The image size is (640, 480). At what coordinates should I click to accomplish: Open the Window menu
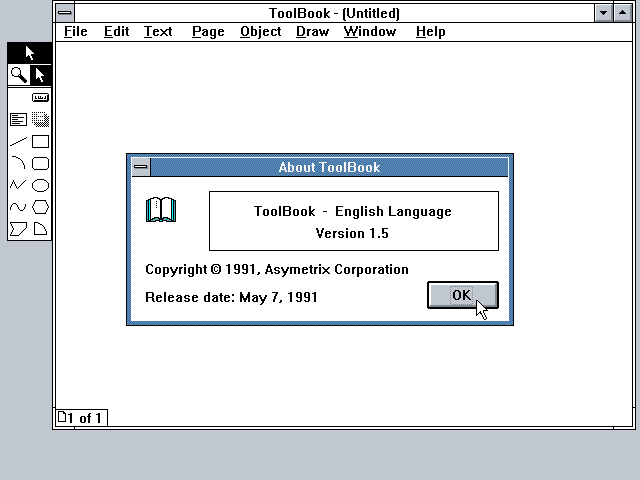point(370,32)
